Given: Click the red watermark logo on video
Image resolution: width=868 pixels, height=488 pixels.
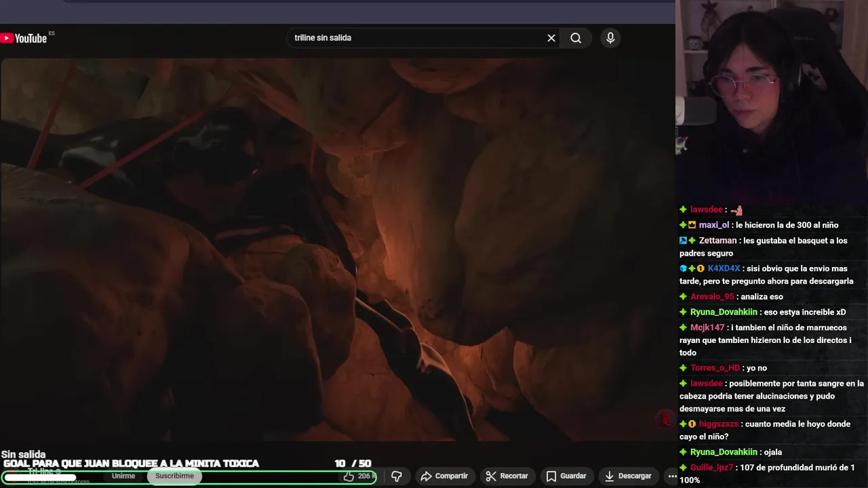Looking at the screenshot, I should click(x=665, y=420).
